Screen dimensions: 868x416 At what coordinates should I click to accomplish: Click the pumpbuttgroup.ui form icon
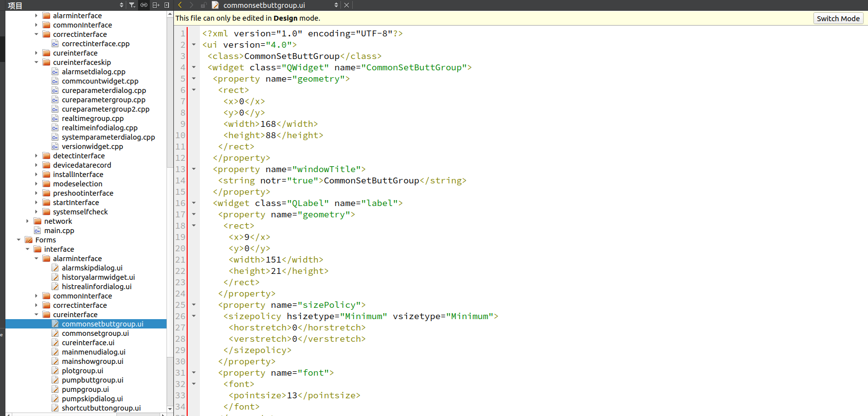[55, 380]
